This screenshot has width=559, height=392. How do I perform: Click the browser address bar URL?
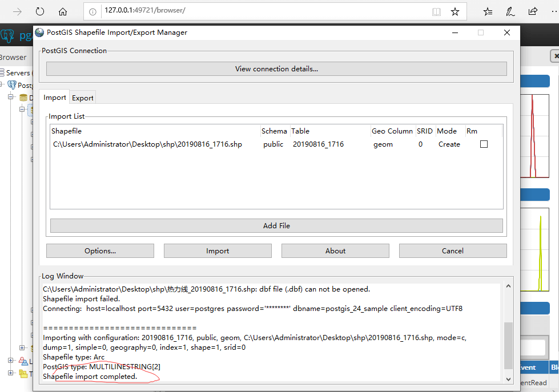(144, 11)
